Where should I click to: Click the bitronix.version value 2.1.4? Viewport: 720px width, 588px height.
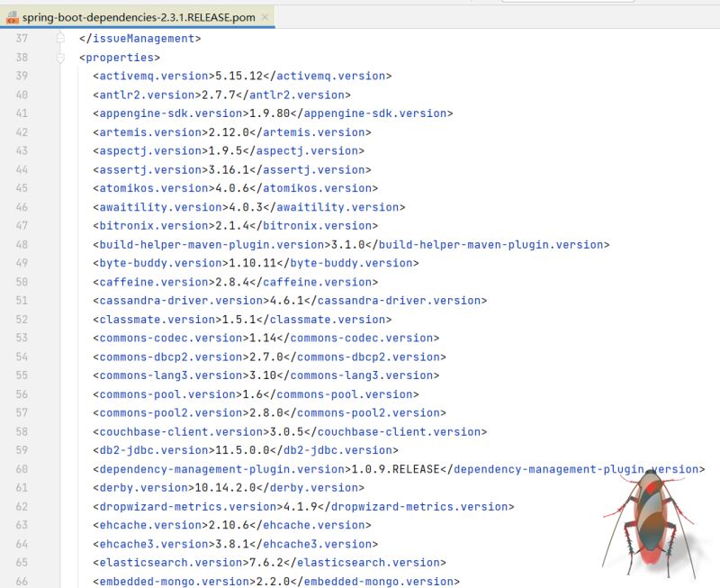(232, 226)
